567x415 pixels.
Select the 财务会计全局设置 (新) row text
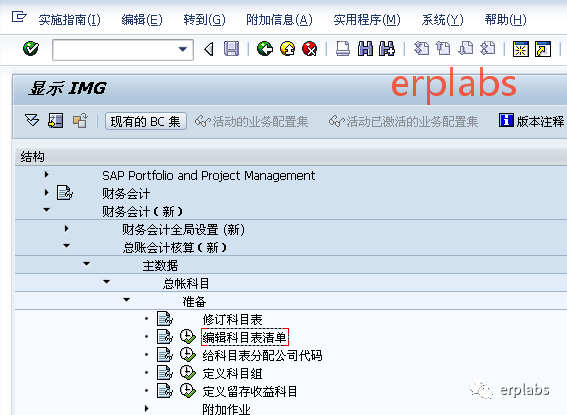[183, 230]
